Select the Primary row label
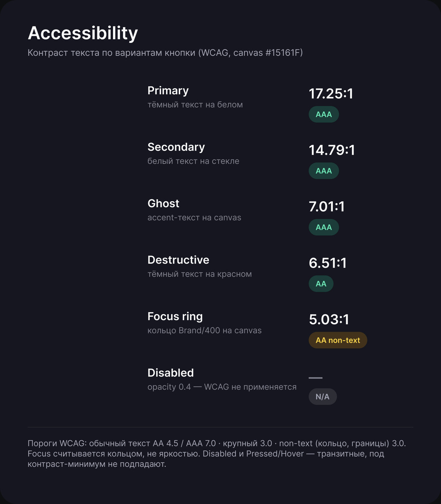Image resolution: width=441 pixels, height=504 pixels. (x=168, y=91)
